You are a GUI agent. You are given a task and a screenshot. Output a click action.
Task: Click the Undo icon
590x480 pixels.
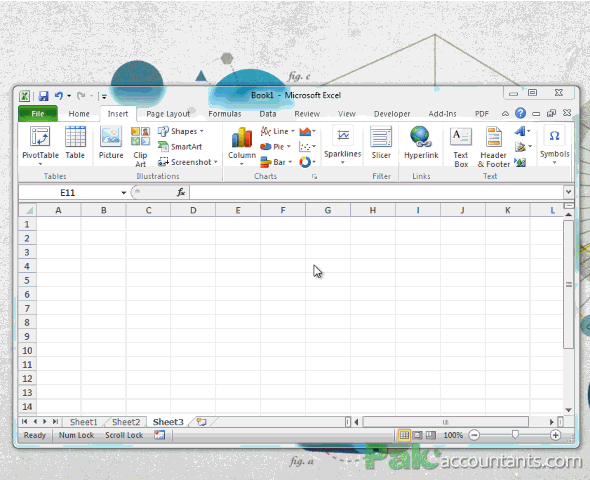click(59, 96)
